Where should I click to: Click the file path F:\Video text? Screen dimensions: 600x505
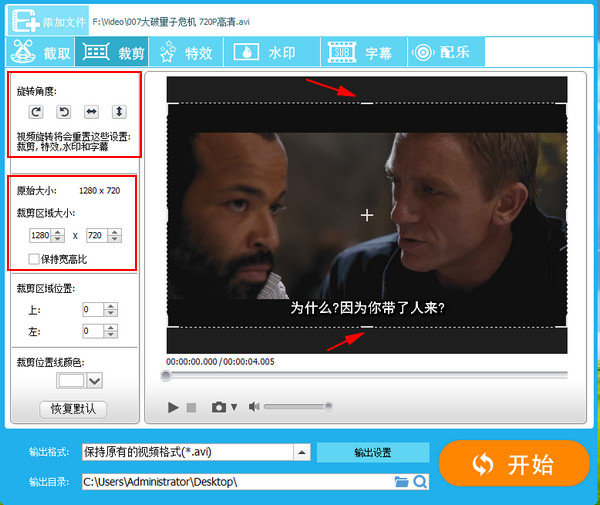tap(171, 22)
